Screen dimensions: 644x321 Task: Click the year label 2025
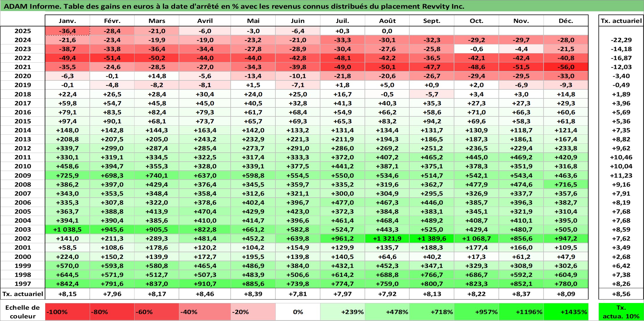click(23, 31)
